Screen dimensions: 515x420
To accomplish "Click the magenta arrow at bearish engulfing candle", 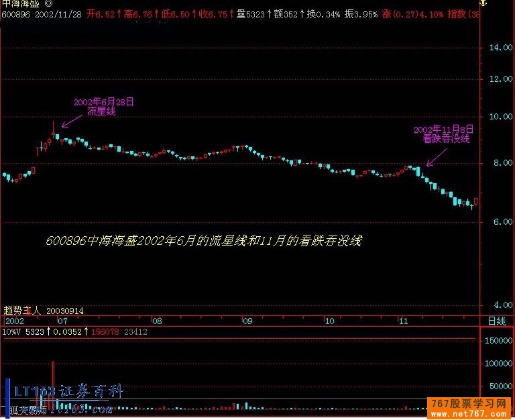I will tap(435, 158).
